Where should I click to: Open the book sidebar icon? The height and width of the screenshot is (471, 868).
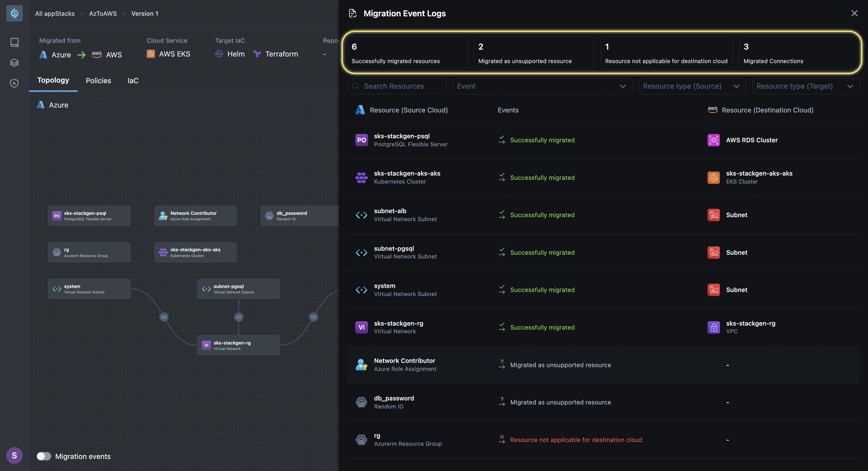point(14,42)
